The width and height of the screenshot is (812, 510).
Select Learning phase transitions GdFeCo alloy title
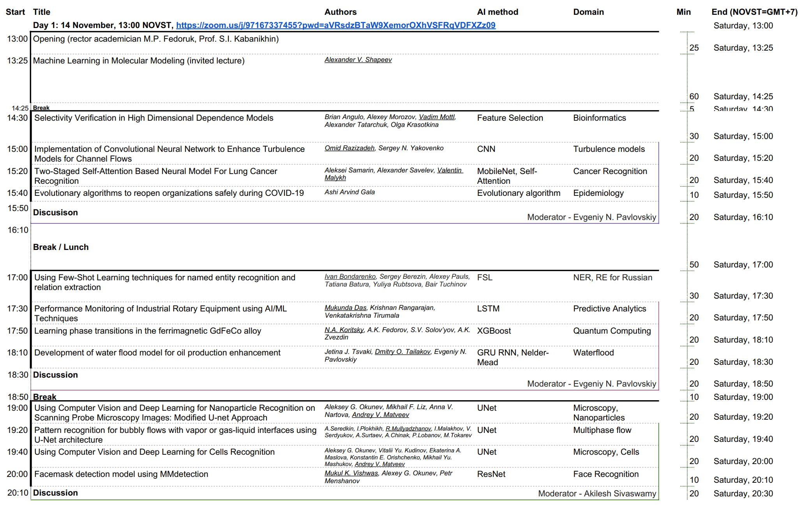[148, 331]
